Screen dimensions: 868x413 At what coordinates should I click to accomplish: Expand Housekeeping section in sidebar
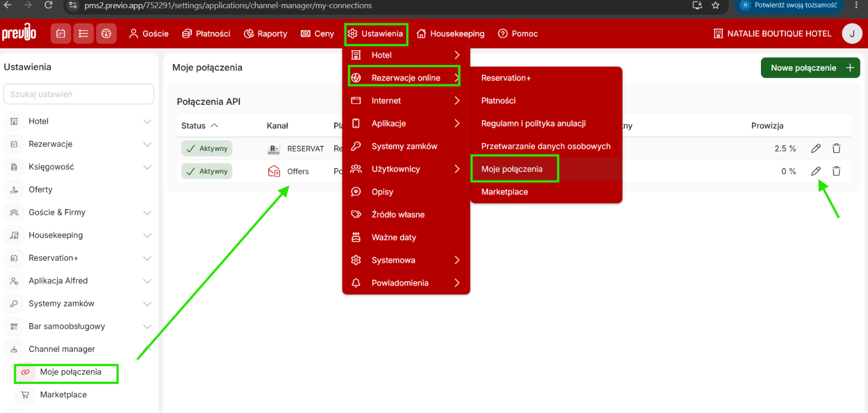coord(79,235)
